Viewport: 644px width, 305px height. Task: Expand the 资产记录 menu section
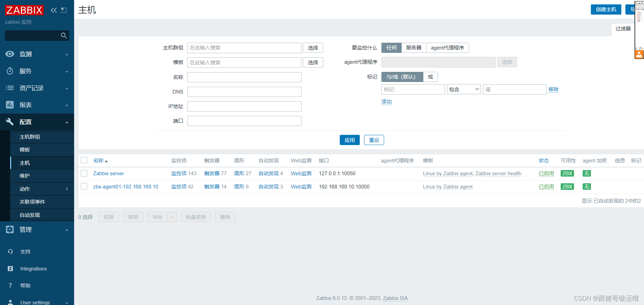click(x=67, y=88)
